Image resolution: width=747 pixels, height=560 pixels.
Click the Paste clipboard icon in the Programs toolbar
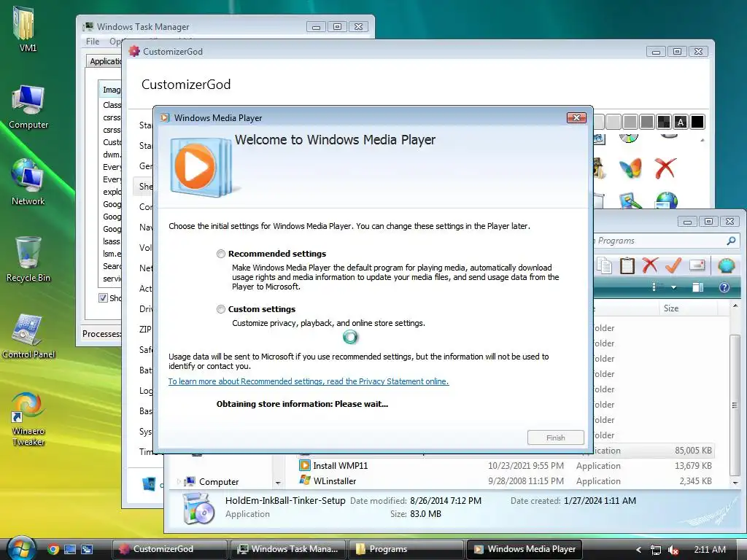click(x=627, y=265)
